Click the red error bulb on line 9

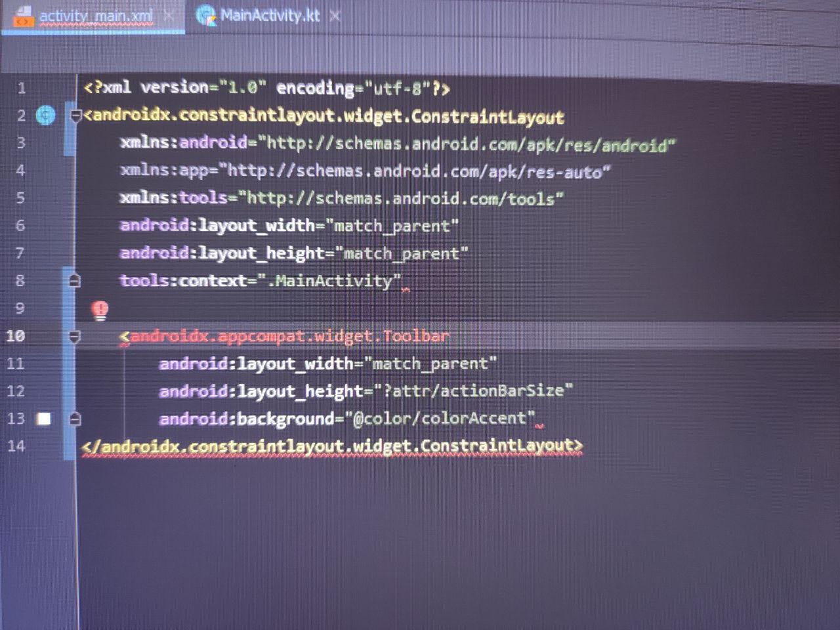tap(100, 310)
